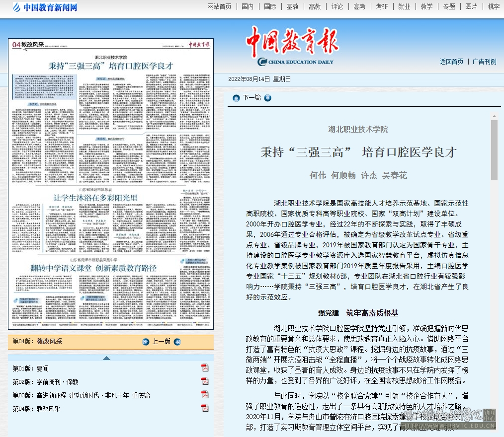
Task: Click up-arrow icon left of 上一版
Action: point(146,342)
